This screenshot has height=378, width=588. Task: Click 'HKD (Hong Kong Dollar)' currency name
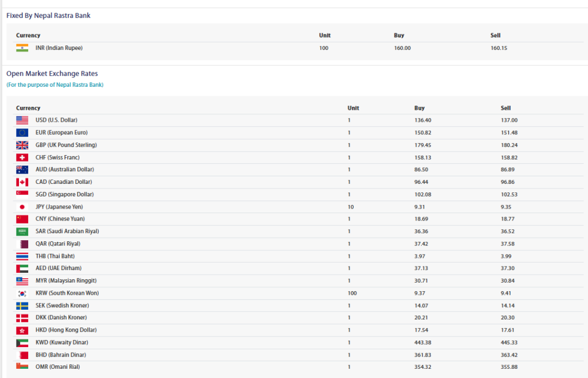[x=66, y=330]
